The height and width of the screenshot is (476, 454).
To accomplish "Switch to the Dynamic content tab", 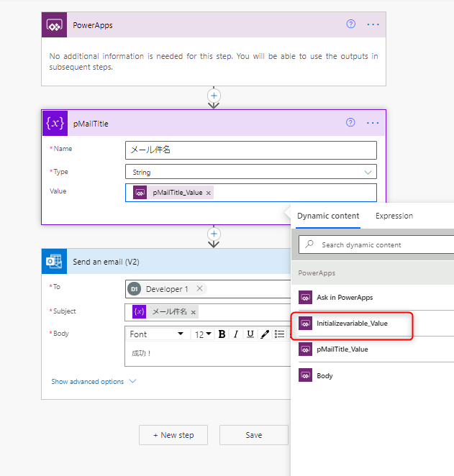I will (328, 216).
